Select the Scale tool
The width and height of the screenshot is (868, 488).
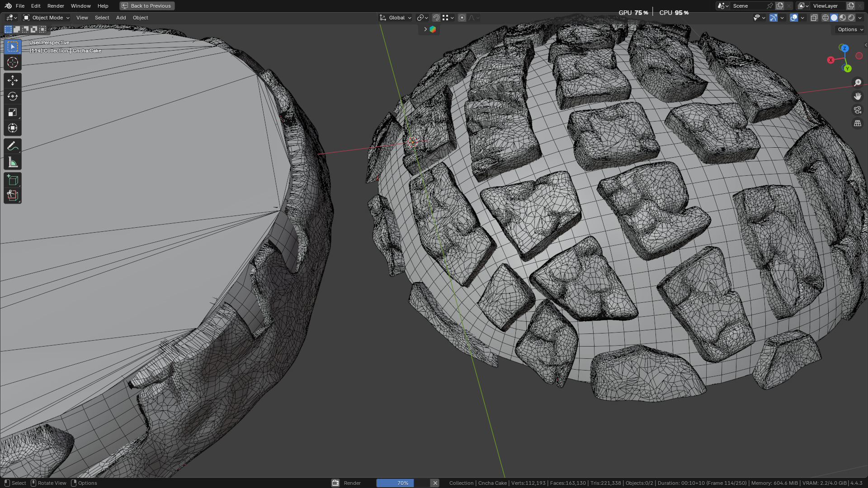13,112
